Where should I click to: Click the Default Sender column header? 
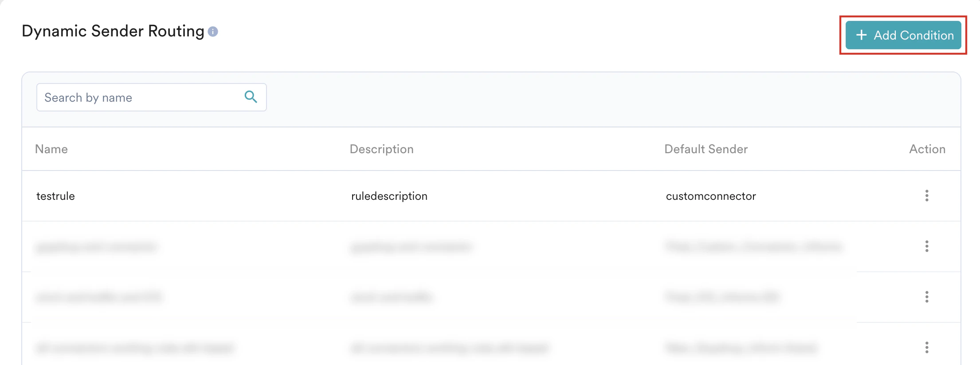point(706,149)
